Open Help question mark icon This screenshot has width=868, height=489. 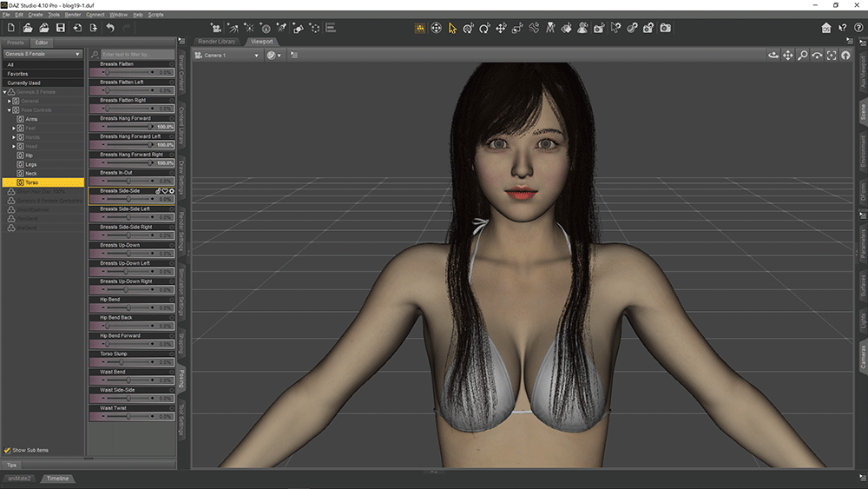click(858, 28)
